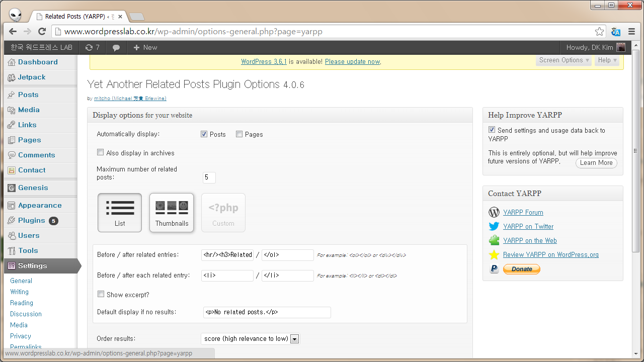The width and height of the screenshot is (644, 362).
Task: Follow the Please update now link
Action: (x=352, y=62)
